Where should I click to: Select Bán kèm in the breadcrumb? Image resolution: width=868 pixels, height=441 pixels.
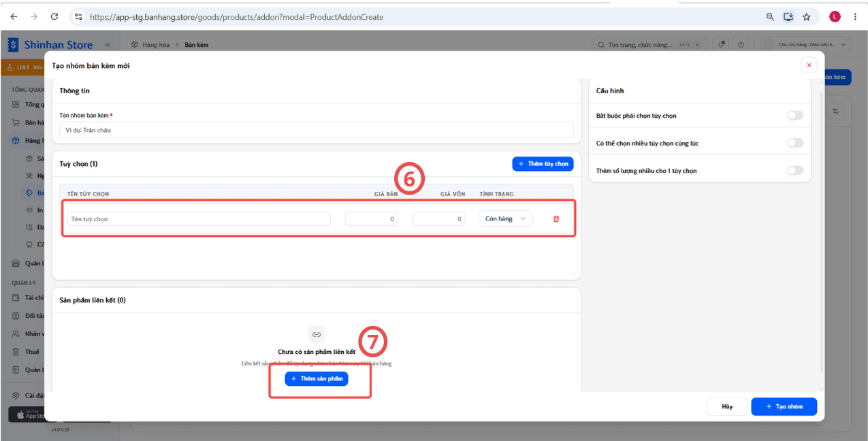[x=197, y=45]
